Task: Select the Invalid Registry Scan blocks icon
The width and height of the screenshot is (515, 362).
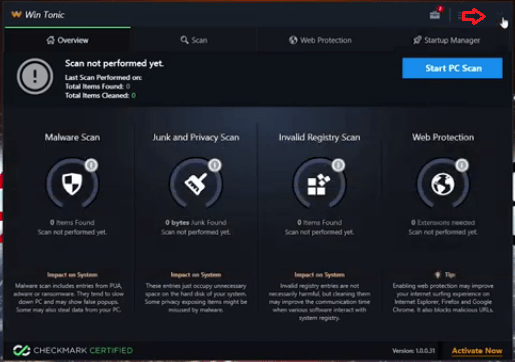Action: [x=319, y=184]
